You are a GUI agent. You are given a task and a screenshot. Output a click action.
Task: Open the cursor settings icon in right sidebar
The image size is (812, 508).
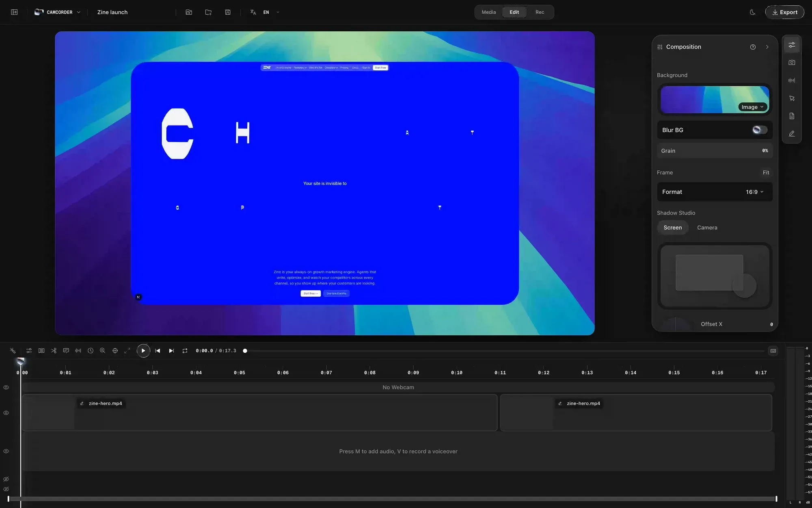point(792,98)
